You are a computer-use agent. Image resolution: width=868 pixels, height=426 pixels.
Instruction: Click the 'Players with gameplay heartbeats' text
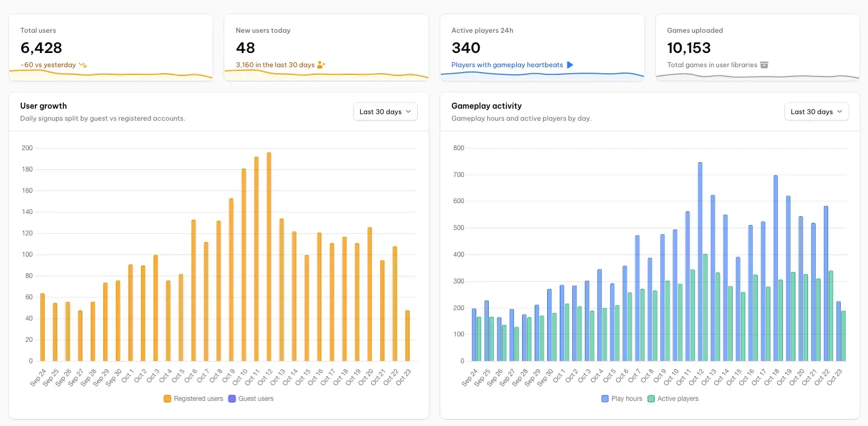507,65
